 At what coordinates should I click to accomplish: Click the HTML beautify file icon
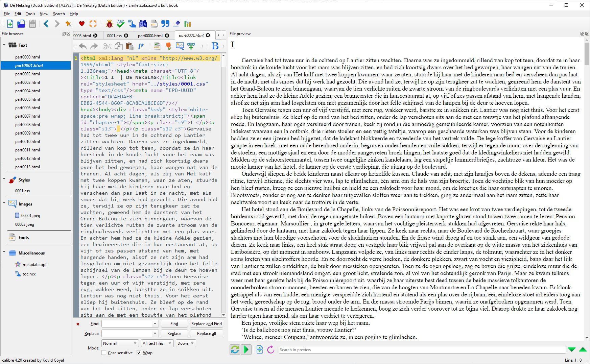(157, 46)
